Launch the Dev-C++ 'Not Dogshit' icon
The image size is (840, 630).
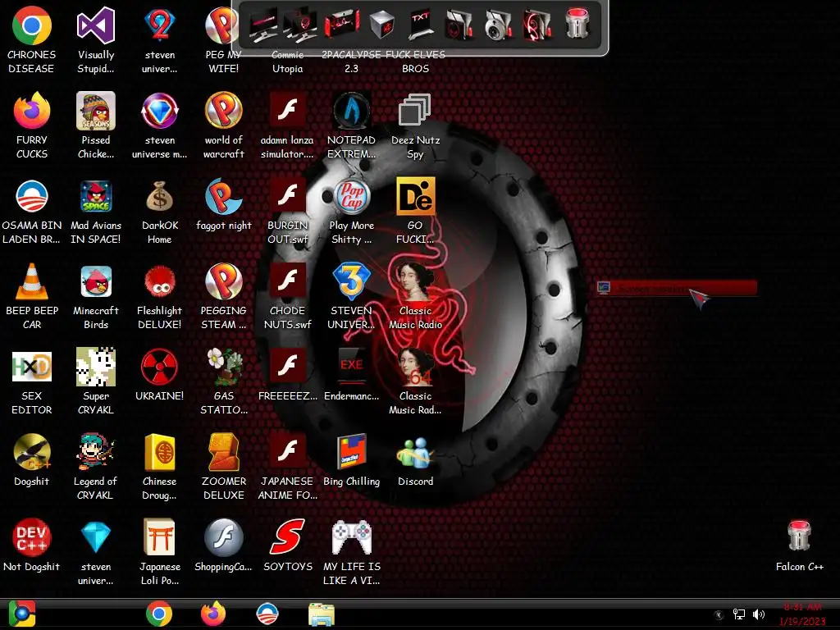coord(32,537)
